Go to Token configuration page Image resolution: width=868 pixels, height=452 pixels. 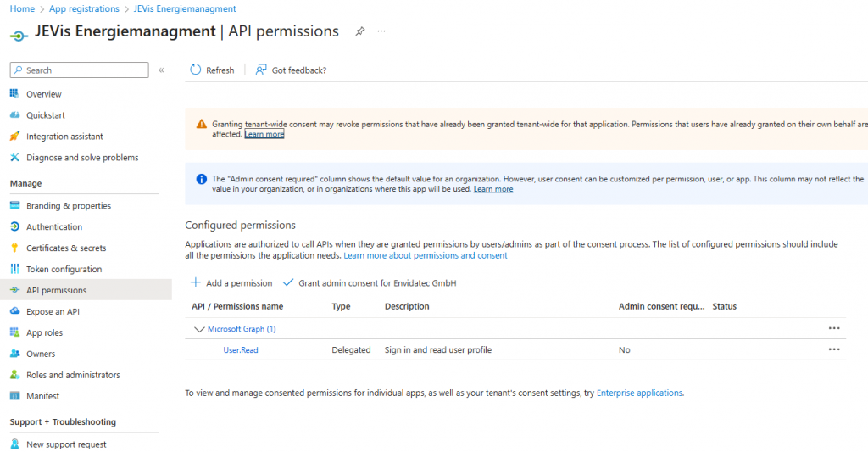pyautogui.click(x=64, y=270)
